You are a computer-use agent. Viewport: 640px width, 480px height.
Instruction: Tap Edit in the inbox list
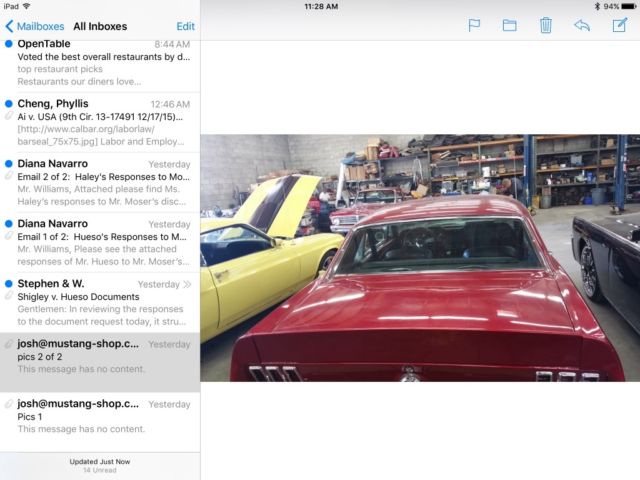point(185,27)
